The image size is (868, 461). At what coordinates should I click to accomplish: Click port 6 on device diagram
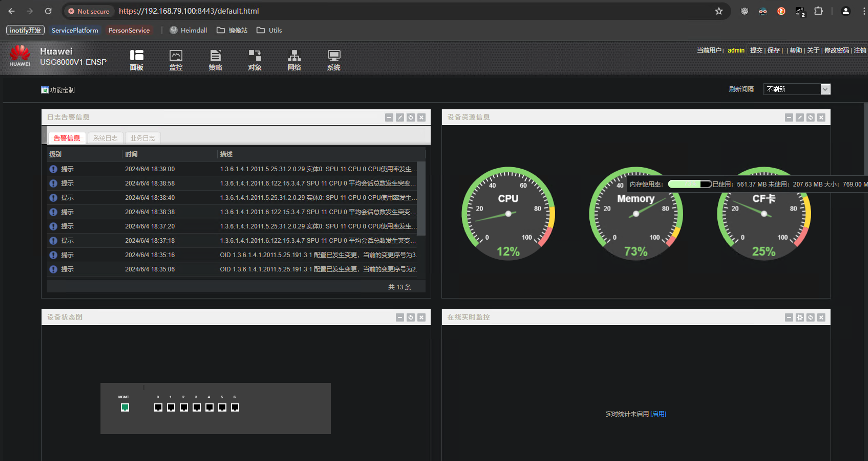pyautogui.click(x=235, y=408)
